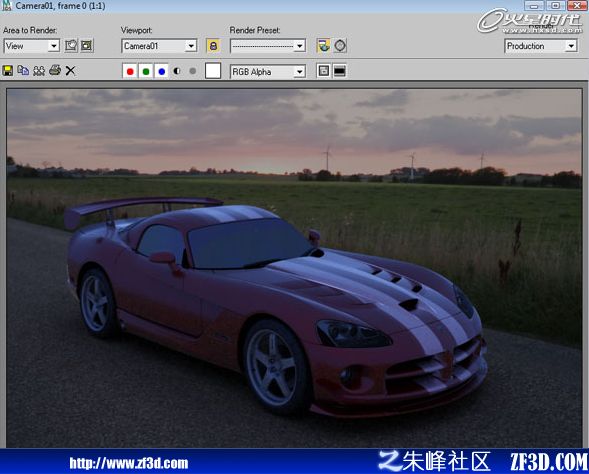Toggle the Monochrome gray dot button

point(193,71)
